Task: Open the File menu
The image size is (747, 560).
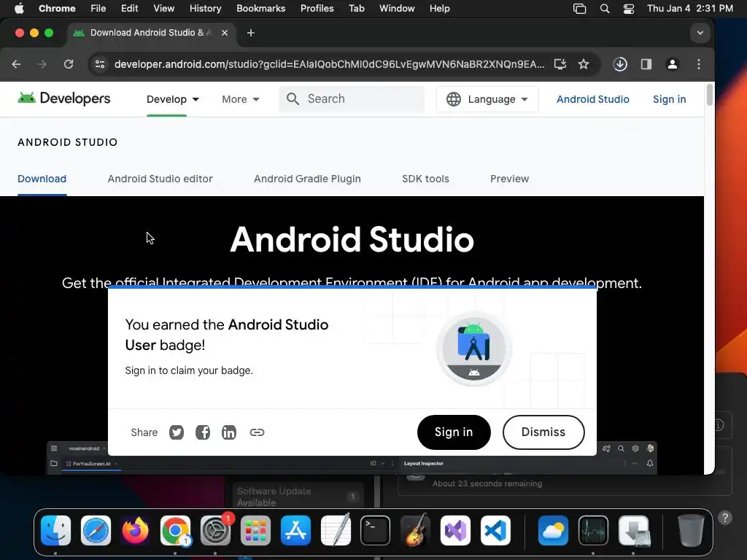Action: tap(98, 8)
